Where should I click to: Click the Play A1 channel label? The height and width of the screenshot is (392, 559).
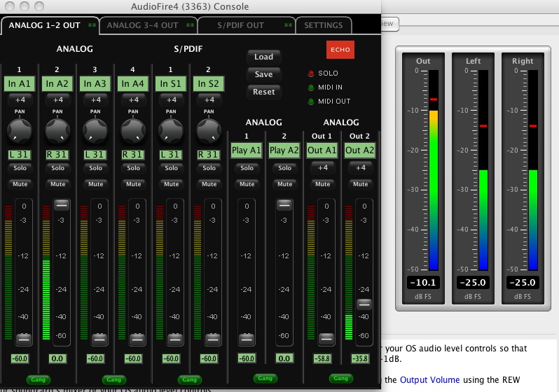click(247, 150)
